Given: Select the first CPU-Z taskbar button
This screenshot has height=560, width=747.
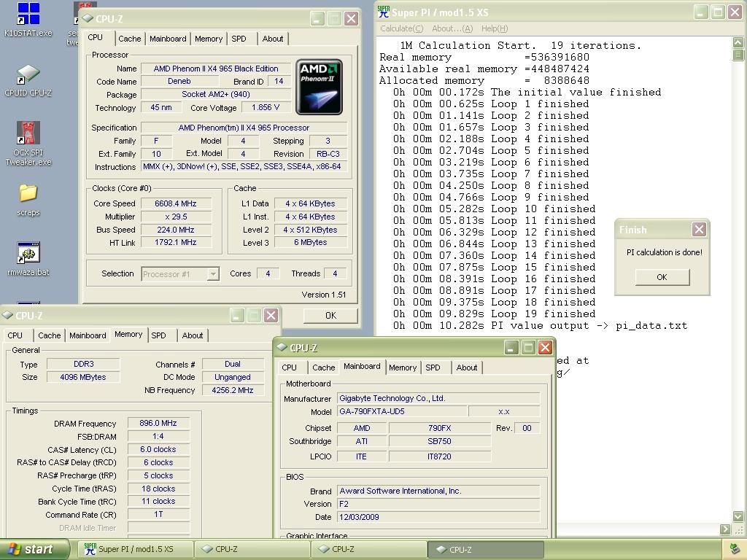Looking at the screenshot, I should click(x=252, y=549).
